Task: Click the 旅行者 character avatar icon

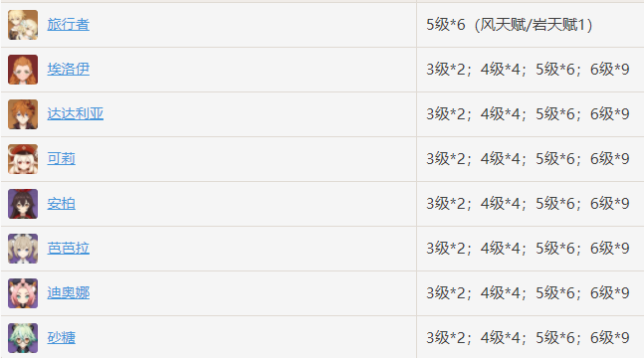Action: 23,25
